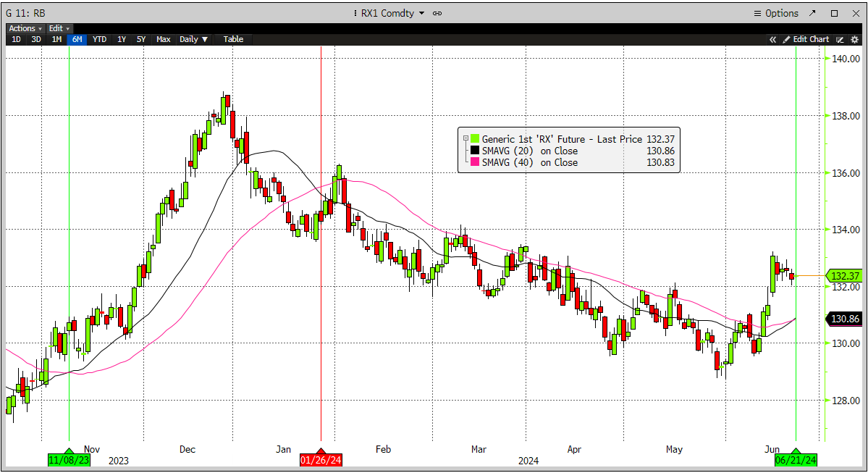Click the Table button
Screen dimensions: 868x473
point(232,39)
